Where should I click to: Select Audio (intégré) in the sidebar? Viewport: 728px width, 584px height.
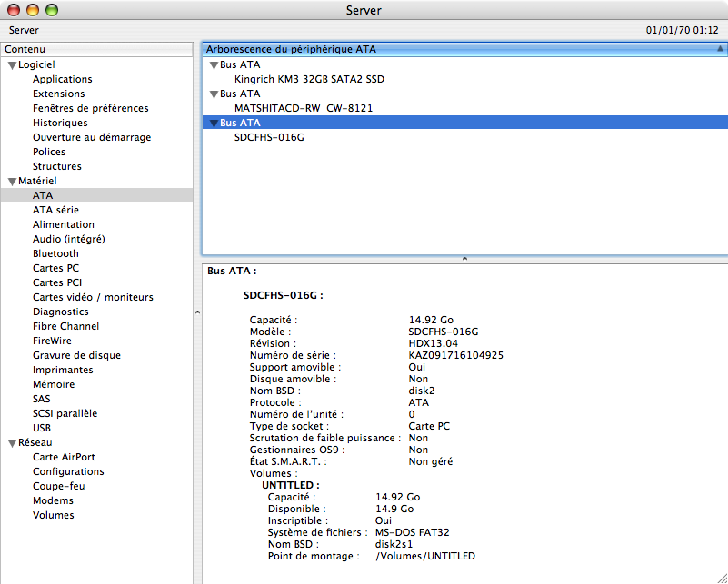(69, 239)
